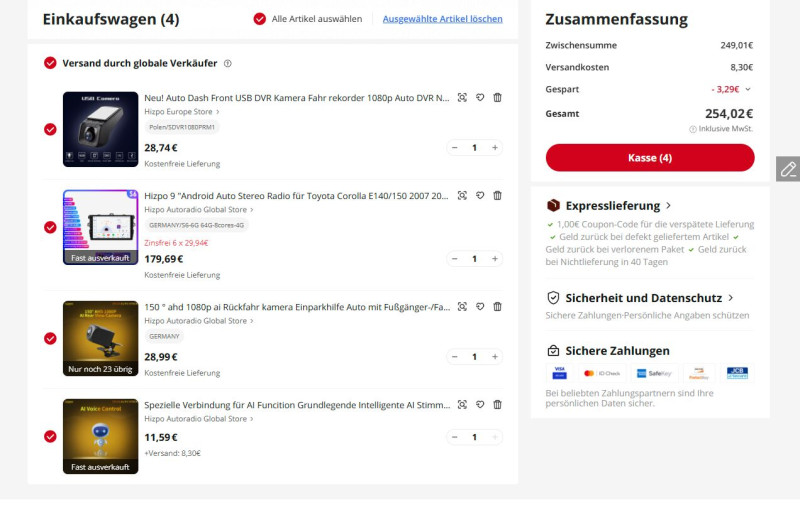Open the 150° rear camera product thumbnail
Viewport: 800px width, 520px height.
click(x=100, y=338)
